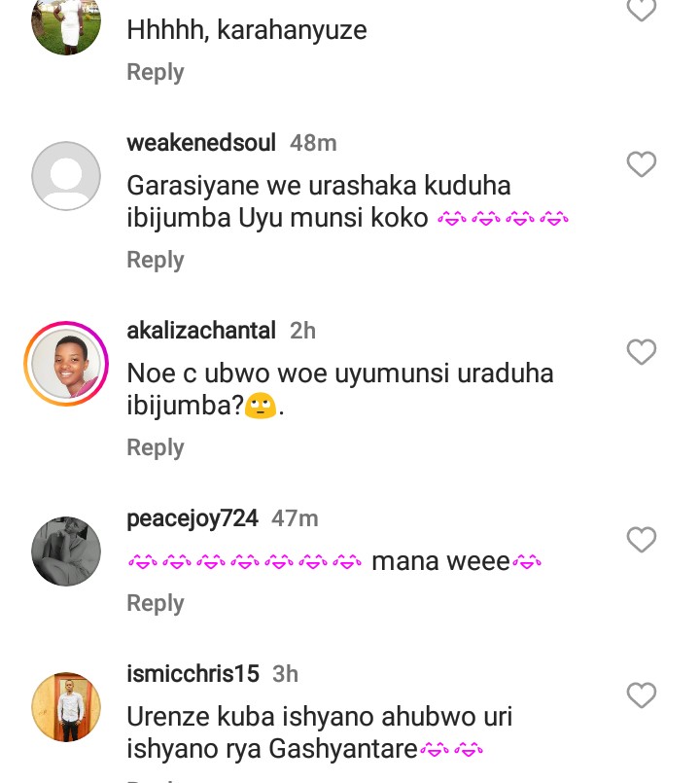700x783 pixels.
Task: Go to akalizachantal's profile via username
Action: point(201,331)
